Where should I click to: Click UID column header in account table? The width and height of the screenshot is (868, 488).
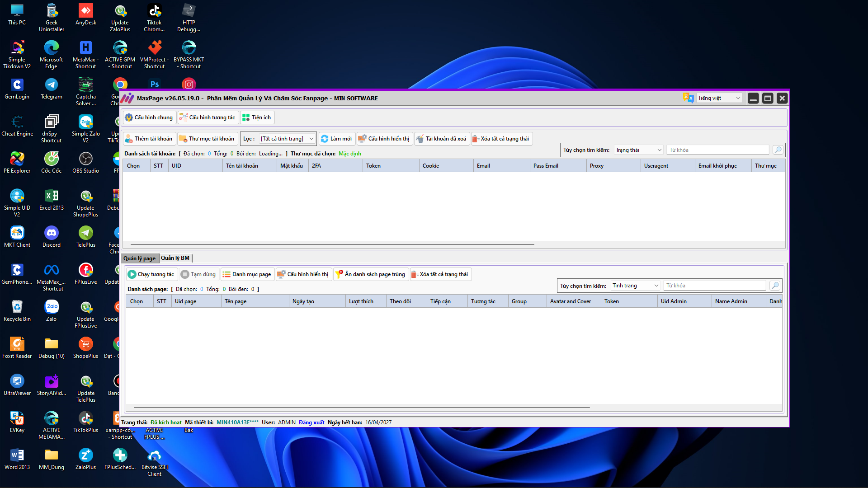pyautogui.click(x=195, y=166)
